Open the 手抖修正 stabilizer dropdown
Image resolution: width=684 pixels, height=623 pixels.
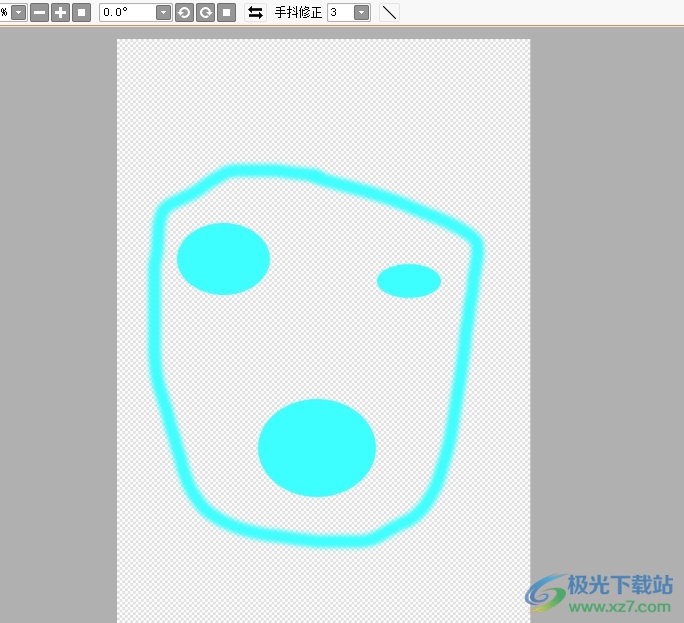coord(362,13)
